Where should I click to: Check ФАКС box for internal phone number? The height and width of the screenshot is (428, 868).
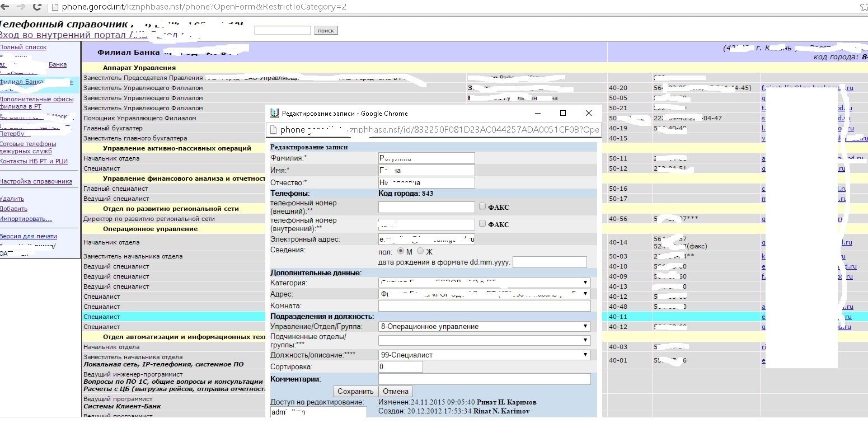pos(482,224)
